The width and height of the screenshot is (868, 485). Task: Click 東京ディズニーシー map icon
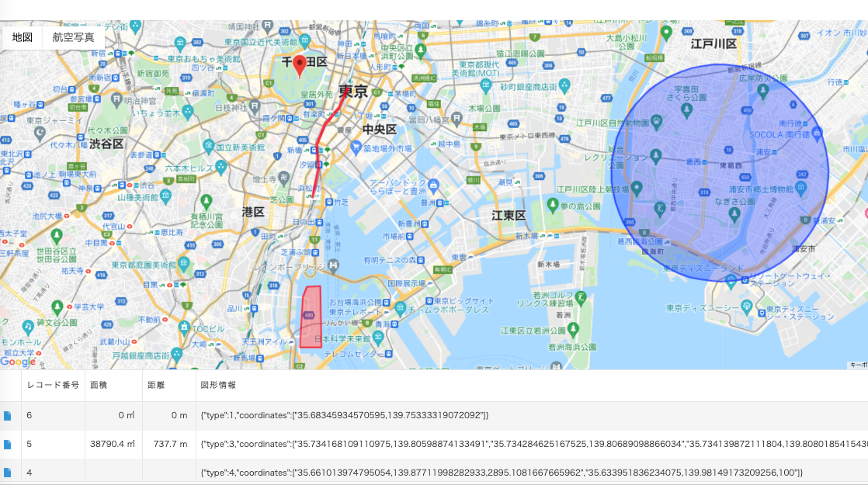click(747, 306)
